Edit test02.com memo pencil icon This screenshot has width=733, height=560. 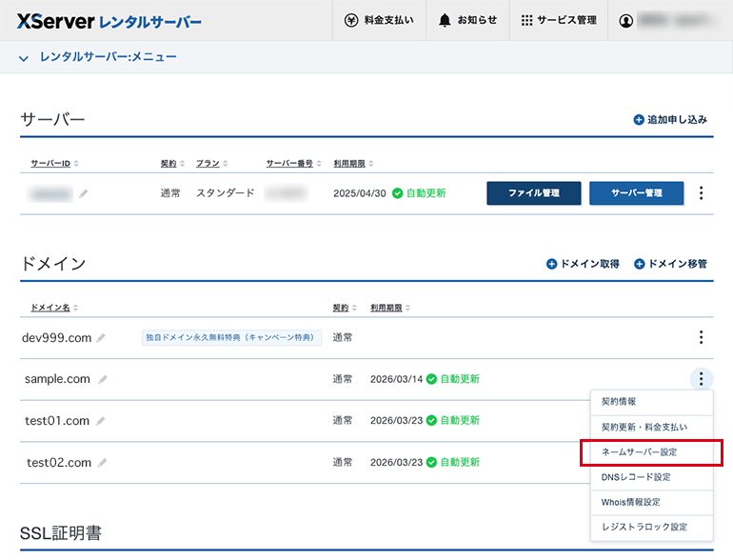pos(102,463)
